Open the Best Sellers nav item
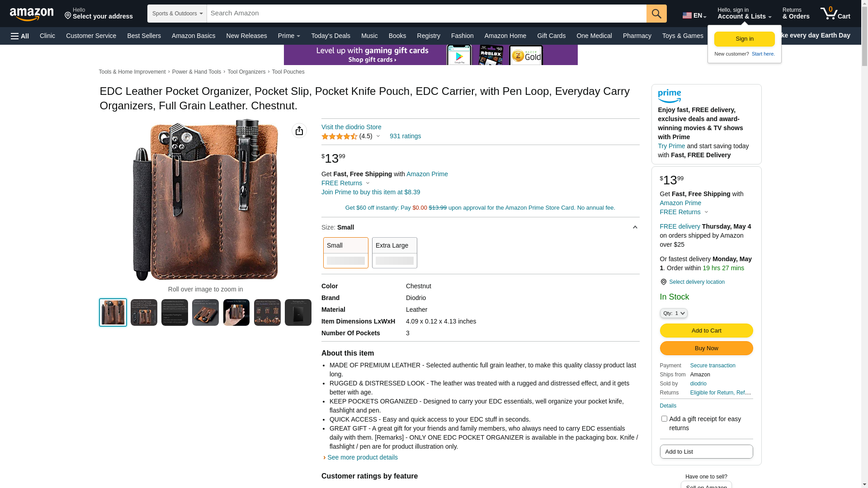Image resolution: width=868 pixels, height=488 pixels. click(x=144, y=36)
